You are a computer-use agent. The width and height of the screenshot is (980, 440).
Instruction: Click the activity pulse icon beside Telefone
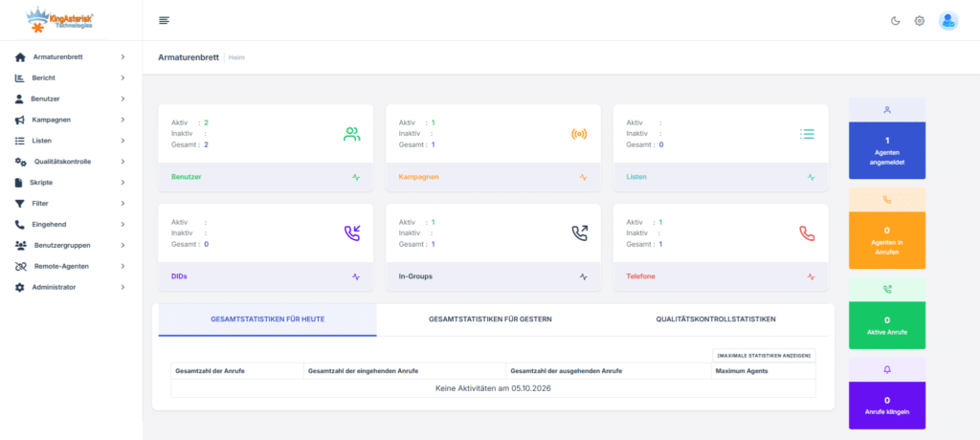[x=812, y=276]
